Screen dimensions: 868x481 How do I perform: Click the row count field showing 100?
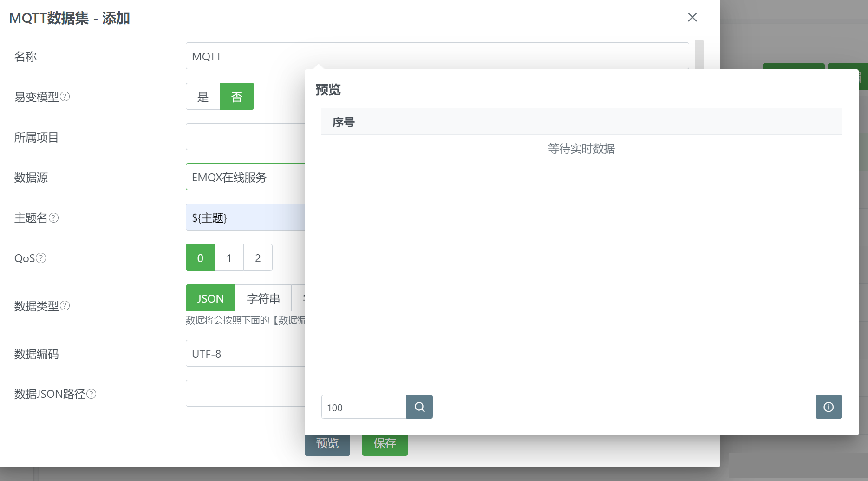click(x=364, y=407)
